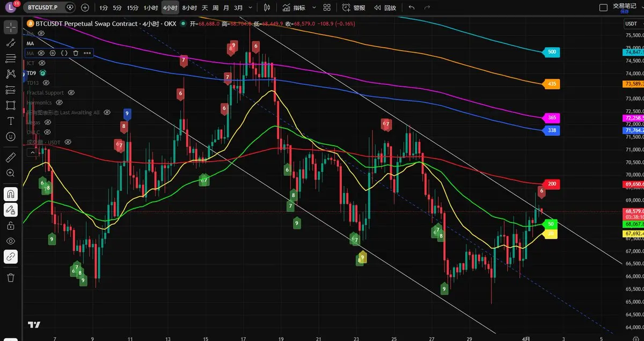Click the orange 435 MA label
644x341 pixels.
(x=551, y=84)
